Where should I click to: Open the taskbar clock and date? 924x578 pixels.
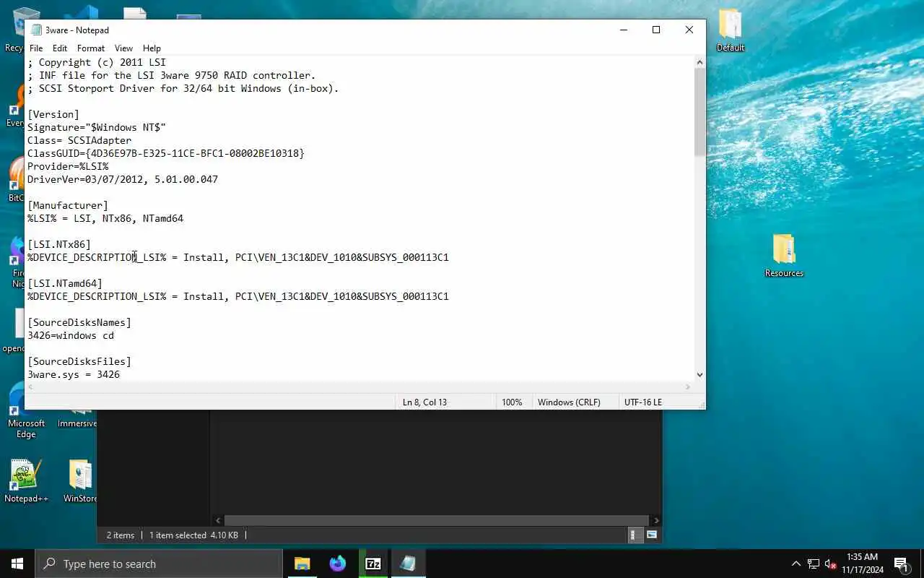[x=862, y=564]
